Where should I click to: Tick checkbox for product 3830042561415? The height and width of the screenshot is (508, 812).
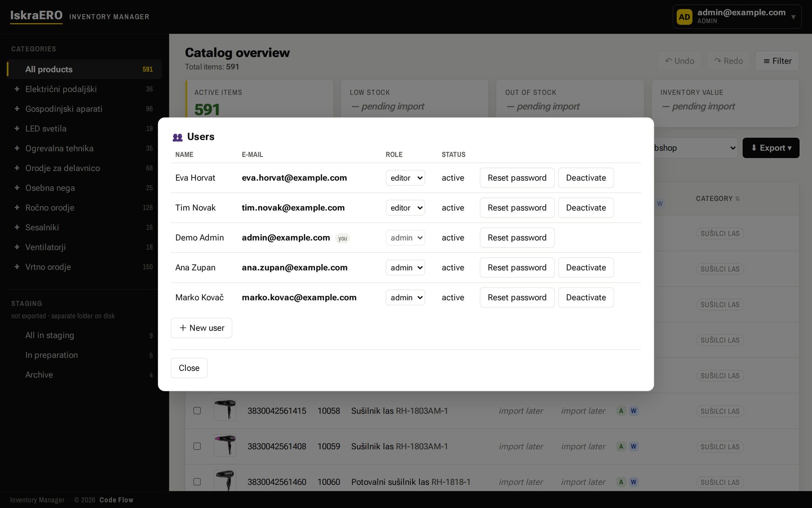(197, 410)
